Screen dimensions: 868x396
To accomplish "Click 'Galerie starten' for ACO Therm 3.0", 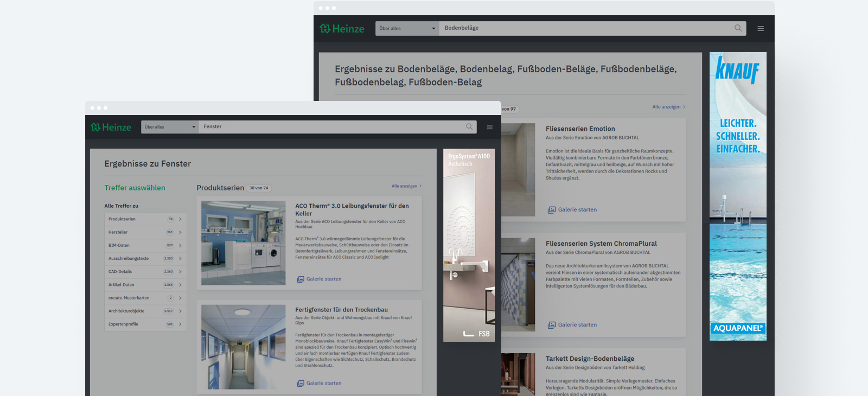I will pos(324,279).
